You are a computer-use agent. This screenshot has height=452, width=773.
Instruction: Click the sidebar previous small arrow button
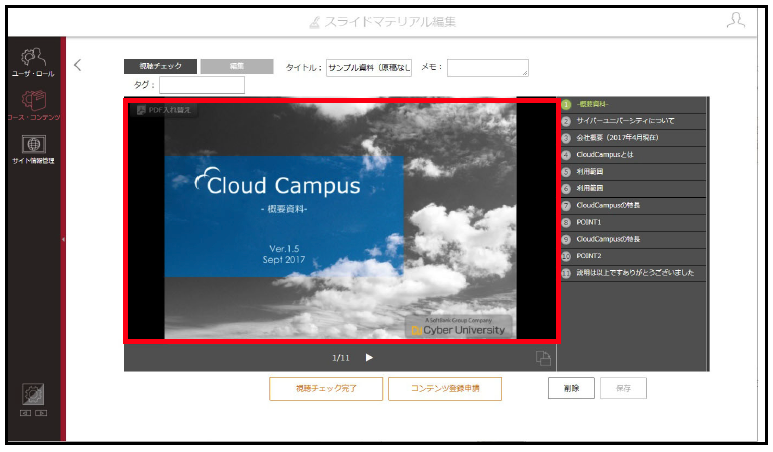click(x=26, y=413)
